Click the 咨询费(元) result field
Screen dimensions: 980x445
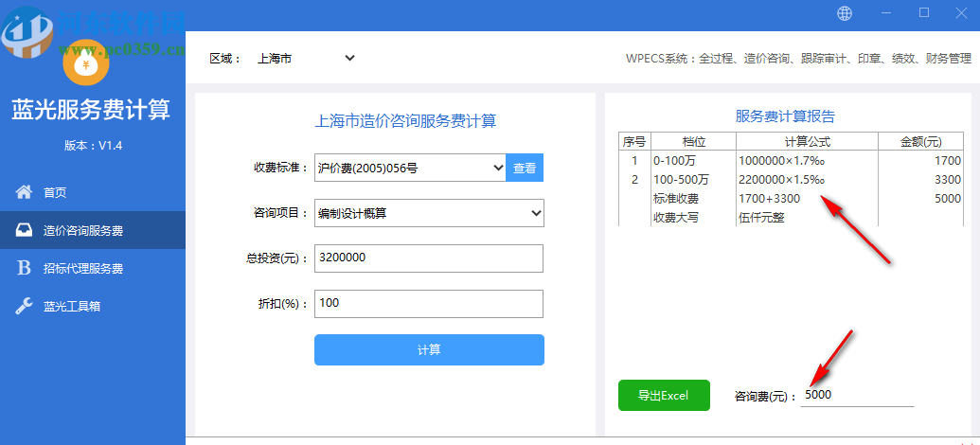[x=857, y=395]
